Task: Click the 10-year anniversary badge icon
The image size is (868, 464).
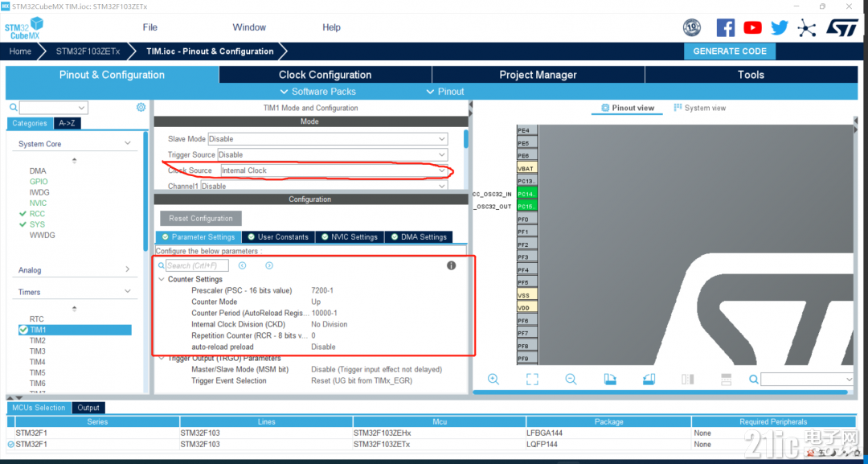Action: tap(692, 27)
